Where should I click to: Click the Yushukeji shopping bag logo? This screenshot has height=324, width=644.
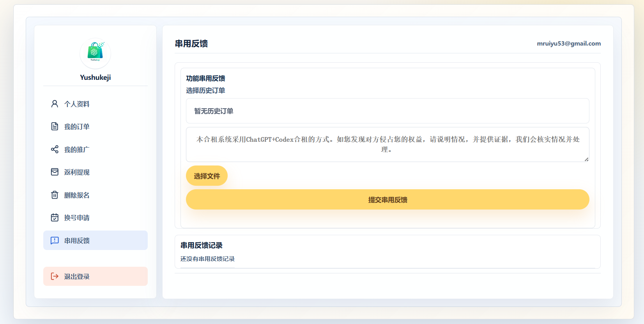[95, 53]
